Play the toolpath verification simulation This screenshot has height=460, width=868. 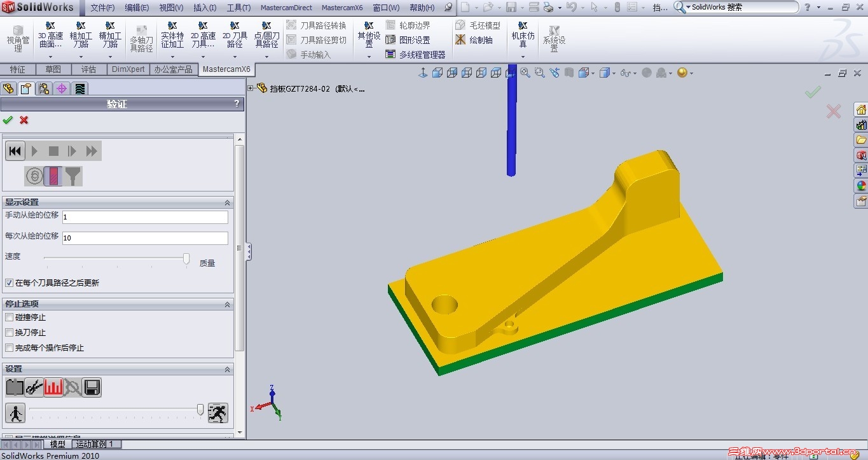[x=35, y=151]
